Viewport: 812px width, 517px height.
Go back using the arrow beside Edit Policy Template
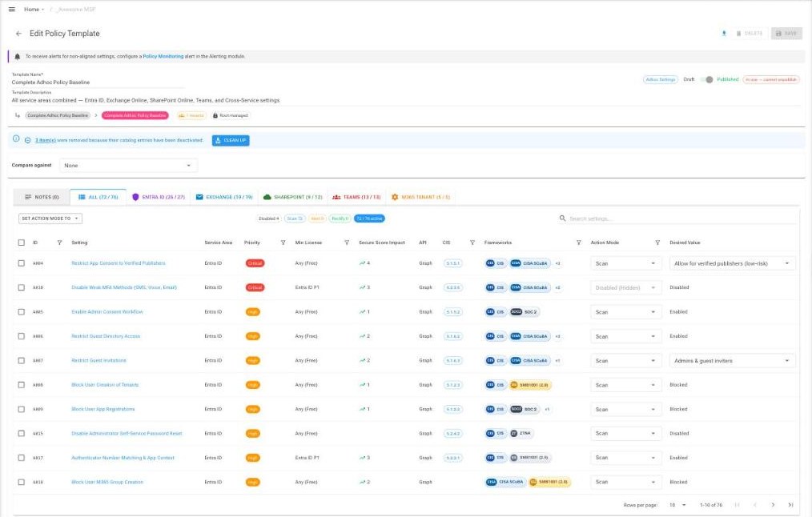click(x=18, y=34)
